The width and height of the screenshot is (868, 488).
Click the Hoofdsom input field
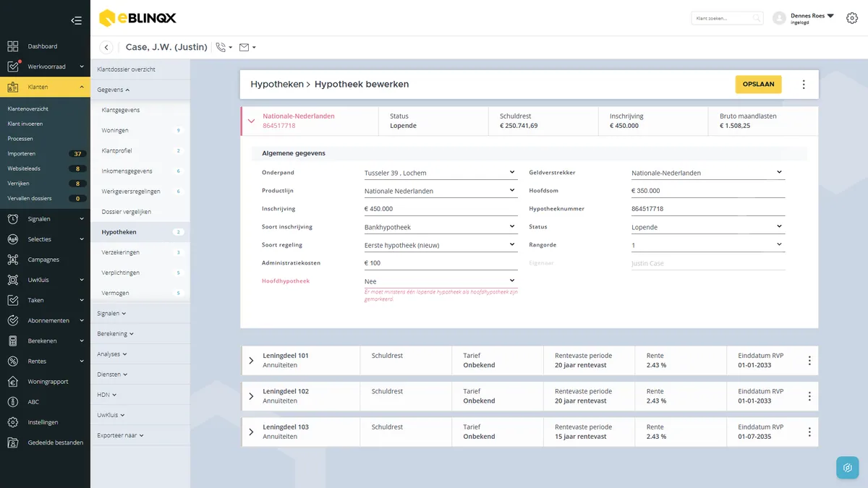[x=707, y=191]
